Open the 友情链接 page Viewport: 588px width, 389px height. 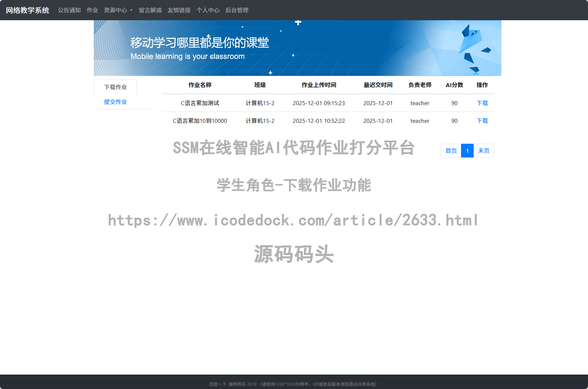tap(179, 10)
